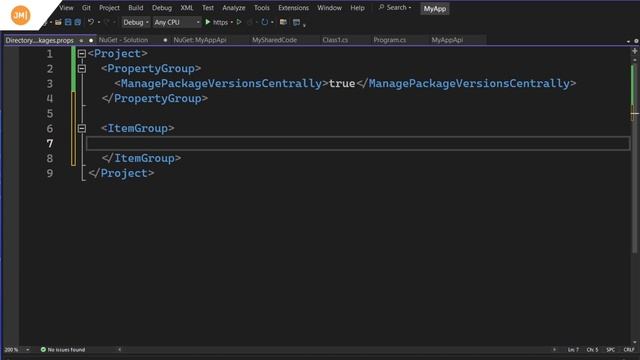This screenshot has height=360, width=640.
Task: Switch to NuGet - Solution tab
Action: [123, 40]
